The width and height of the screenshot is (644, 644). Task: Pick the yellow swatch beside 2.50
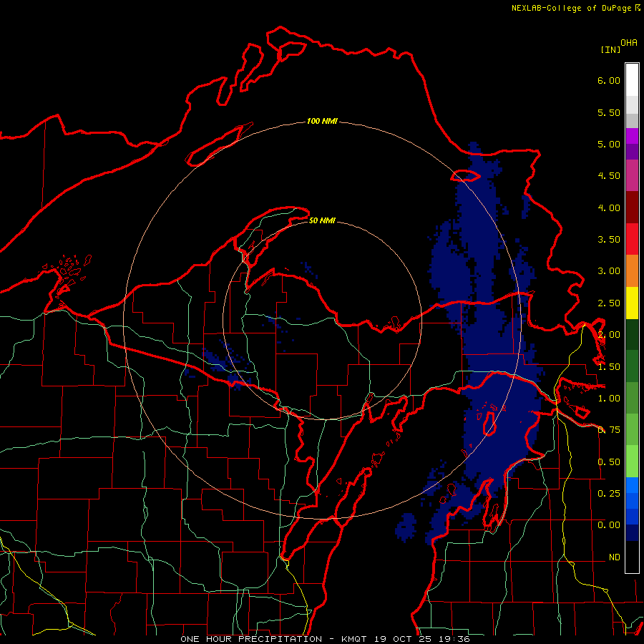pos(632,303)
